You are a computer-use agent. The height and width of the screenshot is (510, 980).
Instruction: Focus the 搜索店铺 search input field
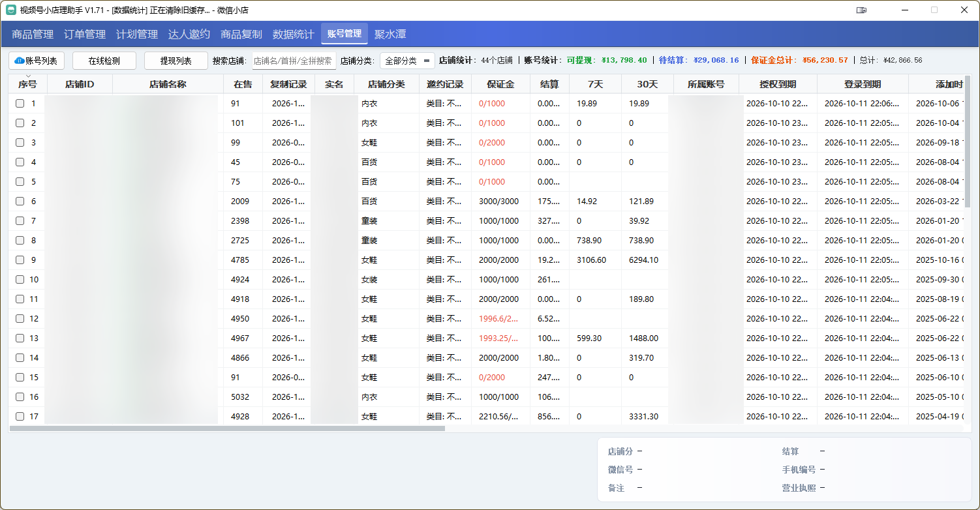(x=294, y=61)
